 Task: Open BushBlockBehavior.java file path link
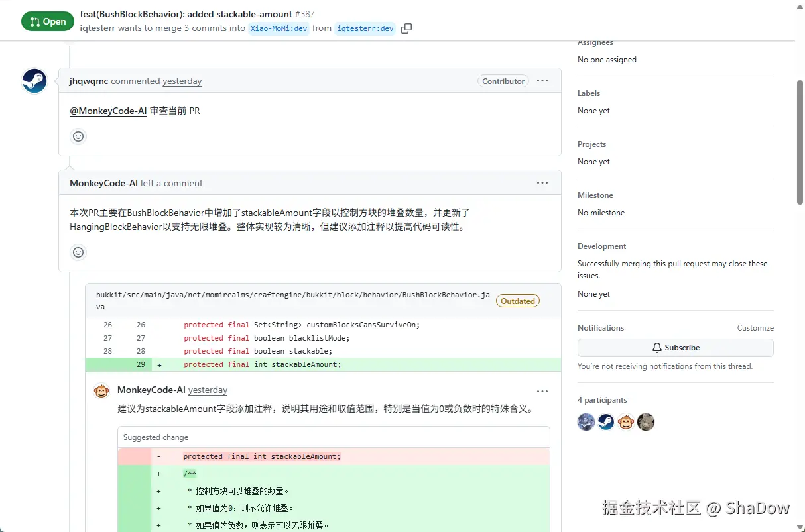(293, 301)
